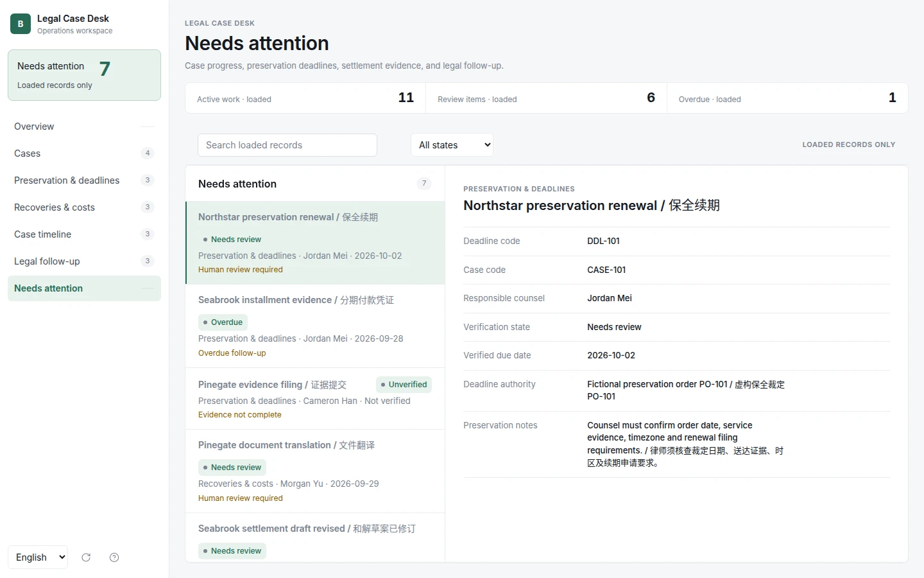Switch to the Case timeline section

click(84, 234)
